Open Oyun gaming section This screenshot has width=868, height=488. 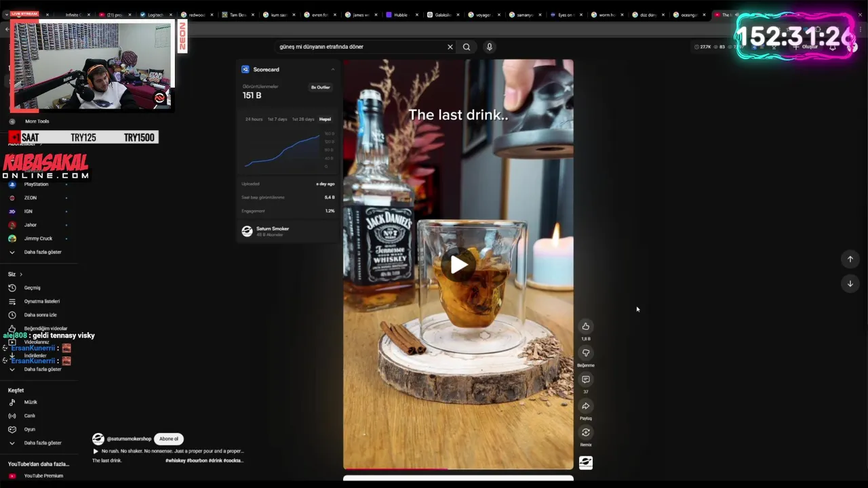pyautogui.click(x=31, y=429)
